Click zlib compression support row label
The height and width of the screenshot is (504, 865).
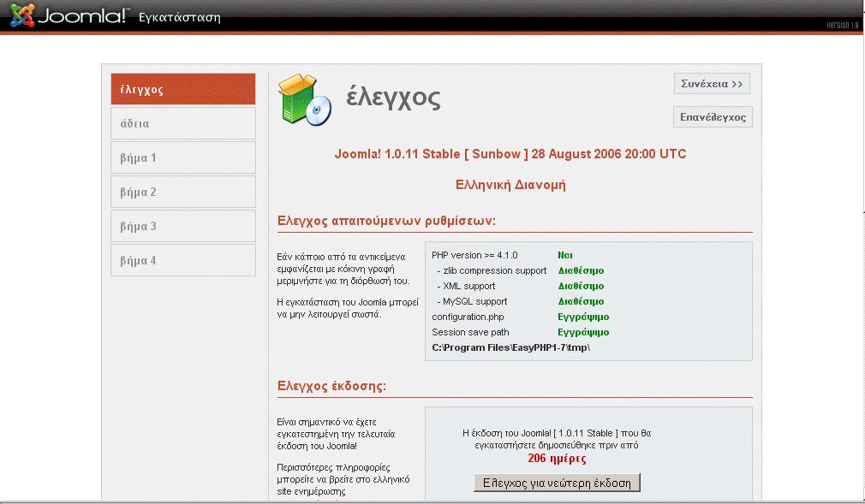point(492,270)
